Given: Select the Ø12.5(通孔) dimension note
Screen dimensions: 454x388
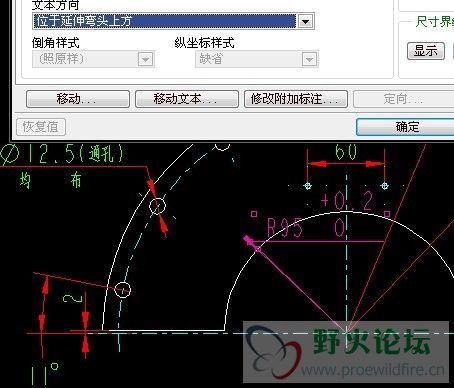Looking at the screenshot, I should [62, 155].
